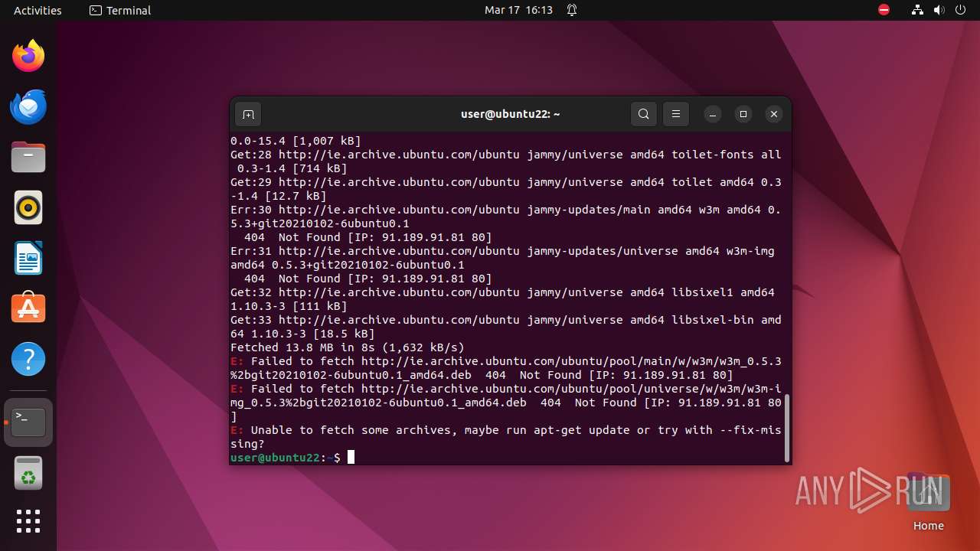Close the terminal window
This screenshot has height=551, width=980.
[774, 114]
